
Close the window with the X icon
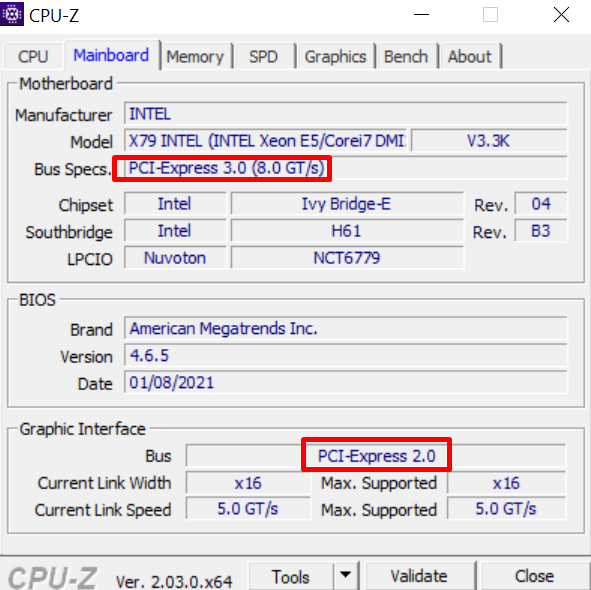point(561,15)
